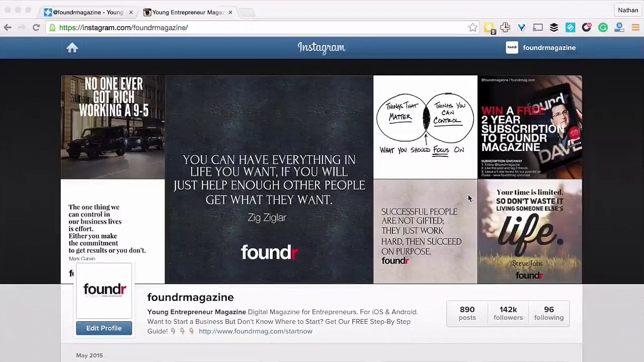Click the 'May 2015' date label
The width and height of the screenshot is (644, 362).
click(90, 355)
